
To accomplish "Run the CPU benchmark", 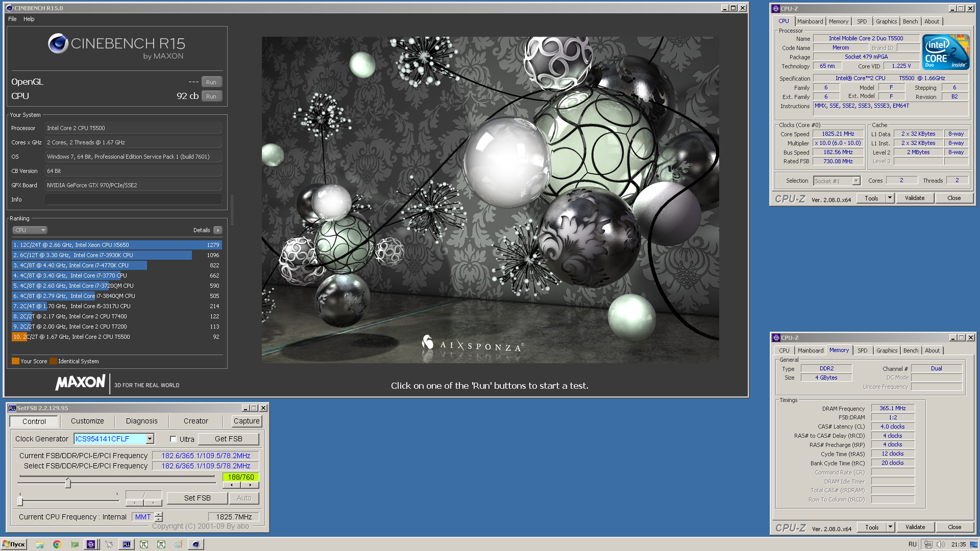I will 211,96.
